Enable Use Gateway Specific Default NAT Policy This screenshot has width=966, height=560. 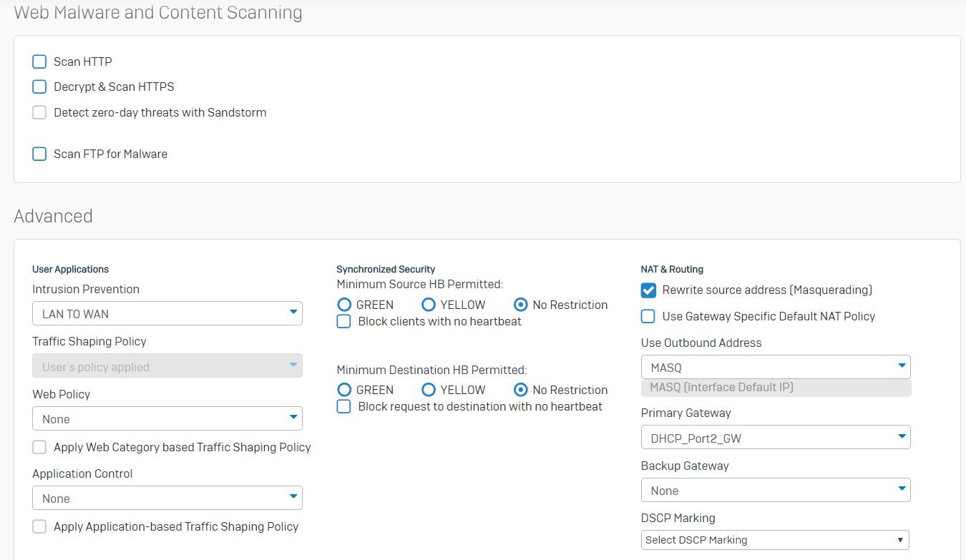click(x=648, y=317)
